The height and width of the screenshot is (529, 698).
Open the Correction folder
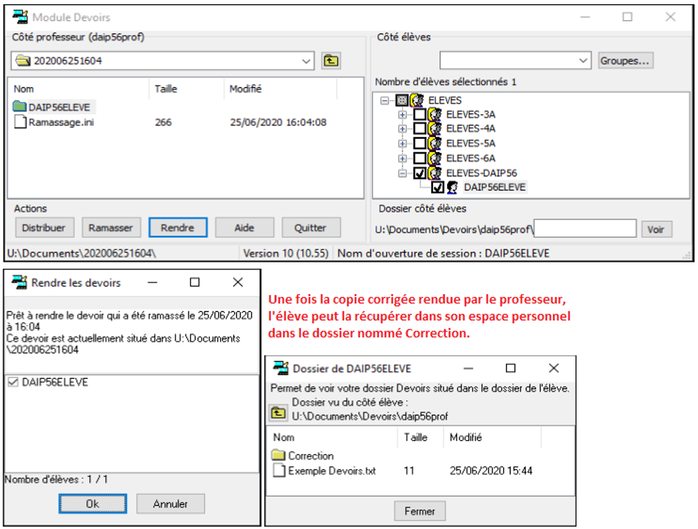(310, 456)
